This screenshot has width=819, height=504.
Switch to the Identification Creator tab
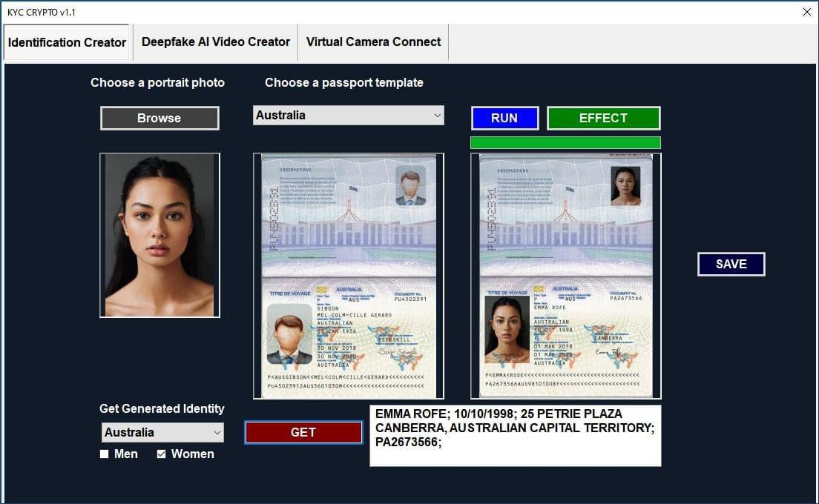tap(68, 42)
